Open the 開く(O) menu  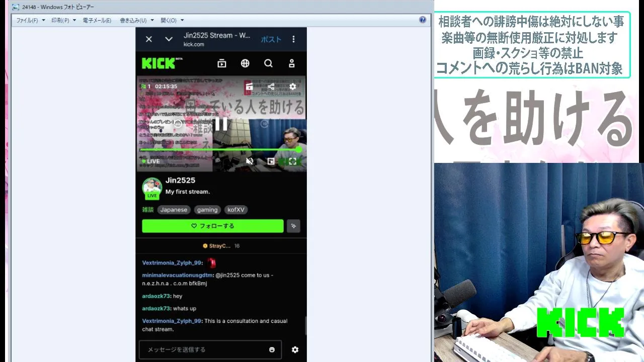point(169,20)
